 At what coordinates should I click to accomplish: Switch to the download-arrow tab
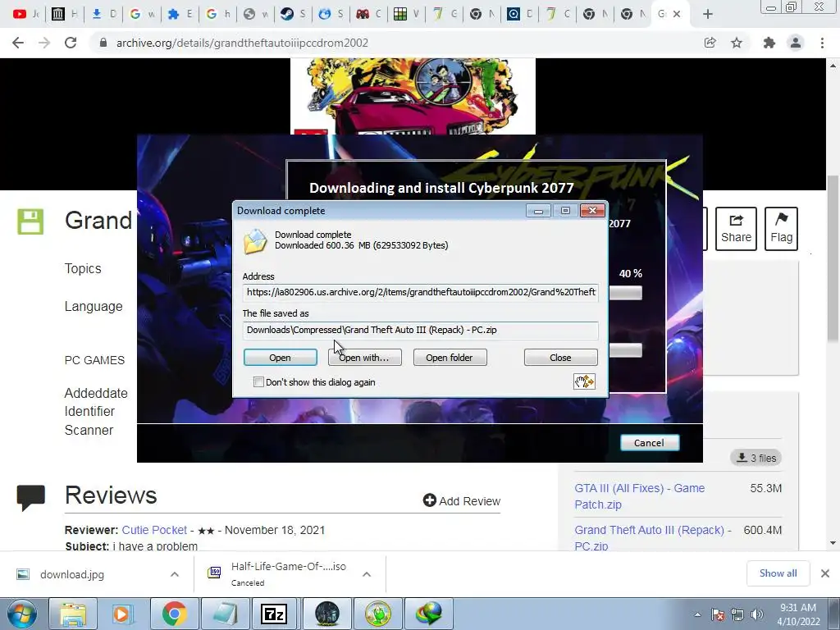point(103,15)
